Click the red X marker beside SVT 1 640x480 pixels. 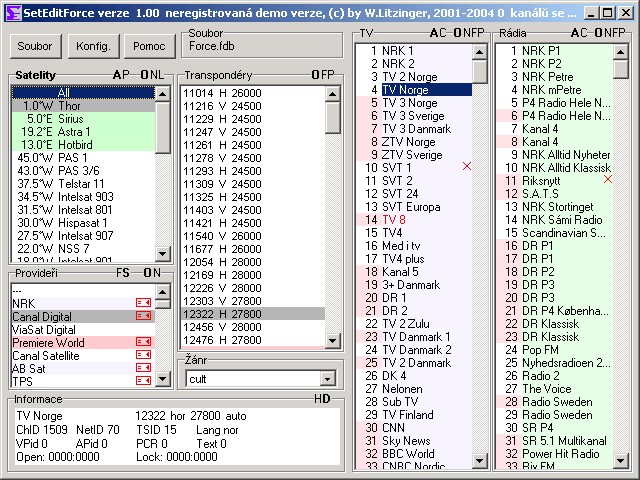point(467,167)
